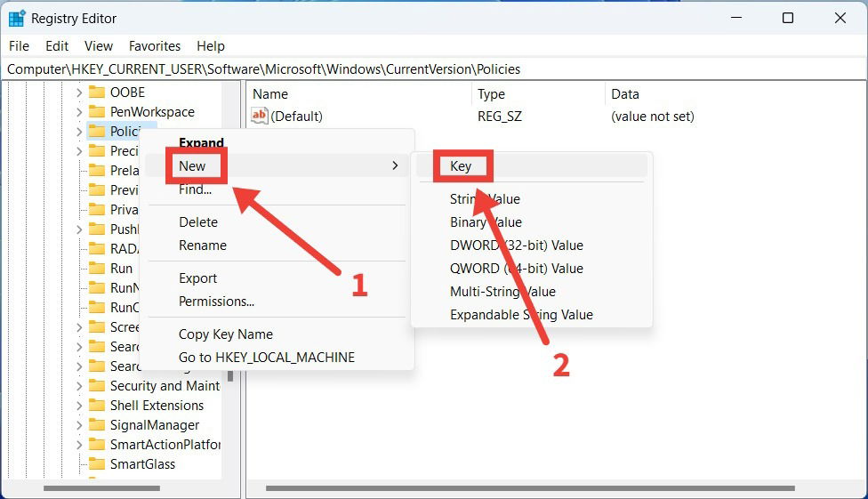The image size is (868, 499).
Task: Select the PenWorkspace tree item label
Action: (152, 112)
